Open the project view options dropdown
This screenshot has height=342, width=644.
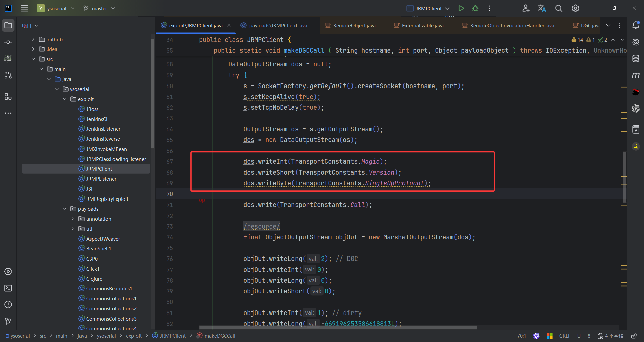point(30,26)
